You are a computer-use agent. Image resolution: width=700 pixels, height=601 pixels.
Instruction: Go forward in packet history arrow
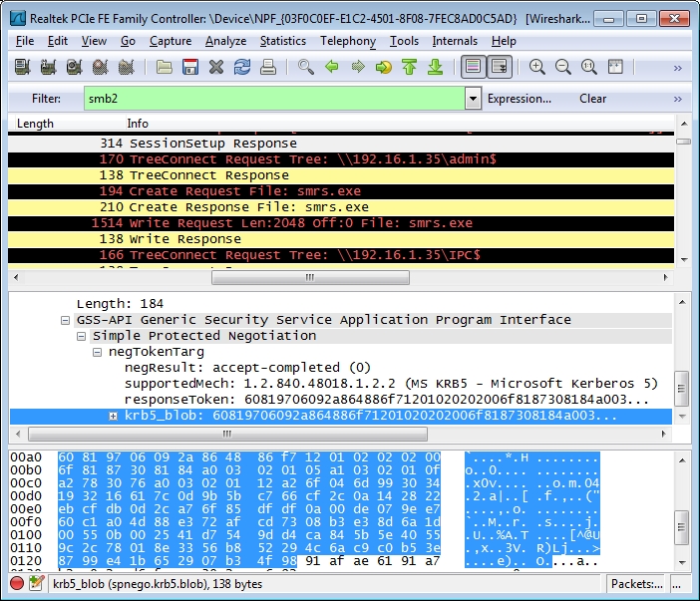(x=358, y=67)
